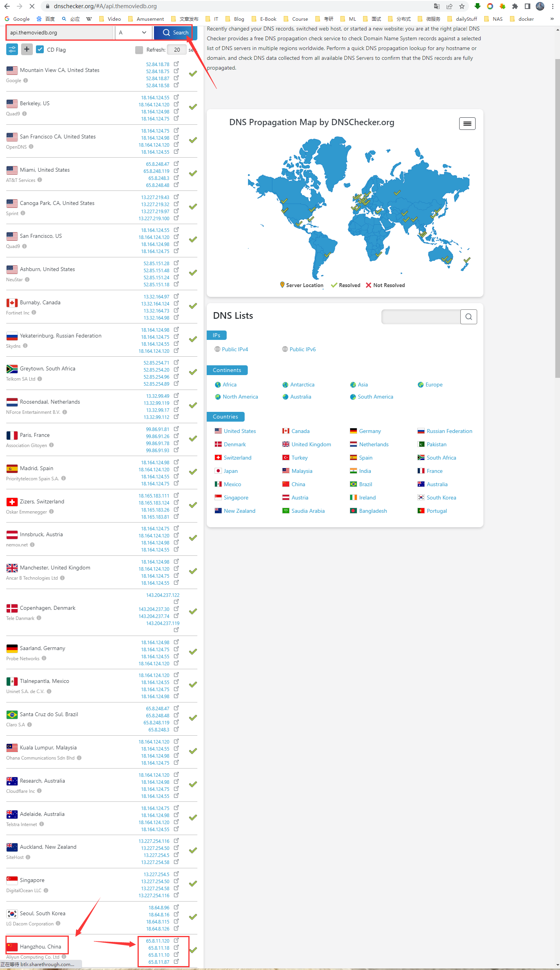Viewport: 560px width, 970px height.
Task: Select the IPs tab label
Action: click(x=216, y=335)
